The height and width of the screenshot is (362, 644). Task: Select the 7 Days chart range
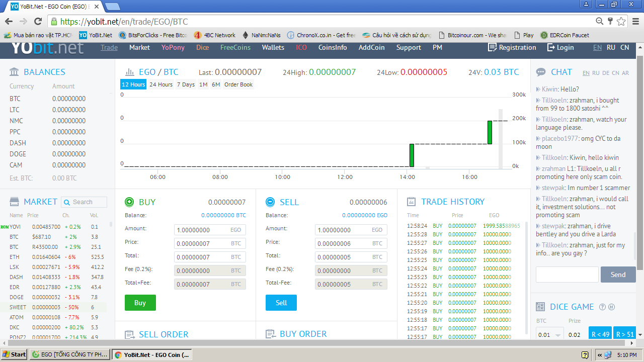[x=186, y=84]
